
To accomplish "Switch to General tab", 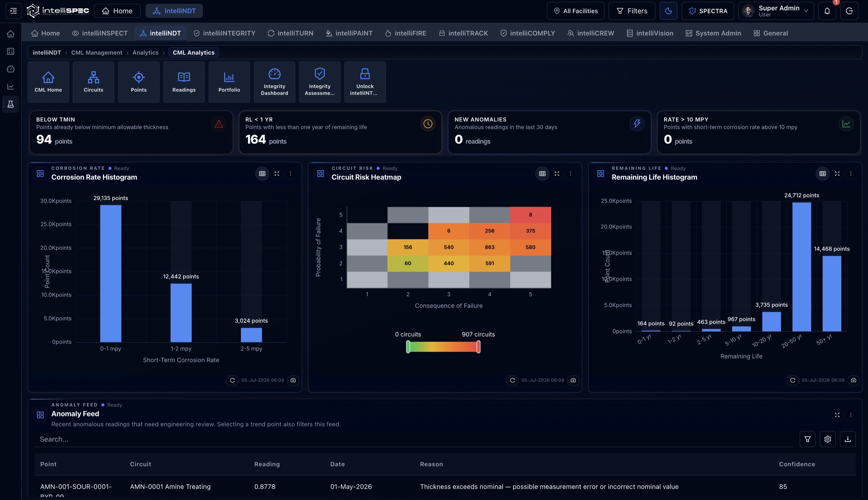I will pos(771,33).
